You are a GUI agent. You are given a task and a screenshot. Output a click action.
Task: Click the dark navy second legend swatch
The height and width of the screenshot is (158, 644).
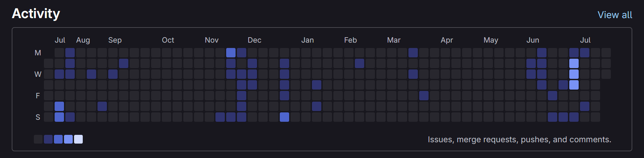coord(48,139)
